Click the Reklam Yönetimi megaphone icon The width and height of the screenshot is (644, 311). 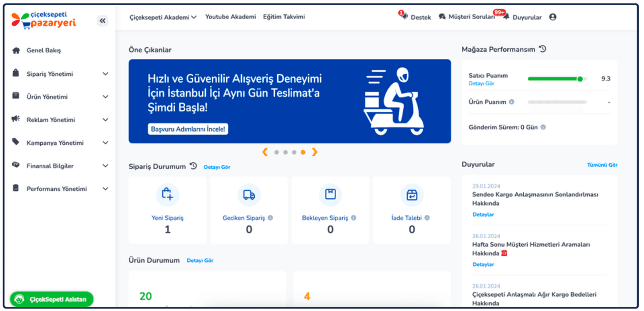click(x=16, y=120)
